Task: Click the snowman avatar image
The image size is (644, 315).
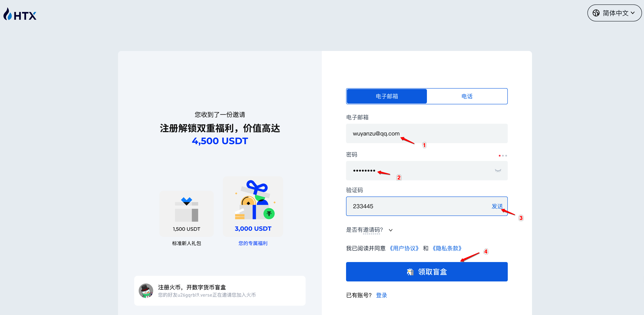Action: (x=147, y=291)
